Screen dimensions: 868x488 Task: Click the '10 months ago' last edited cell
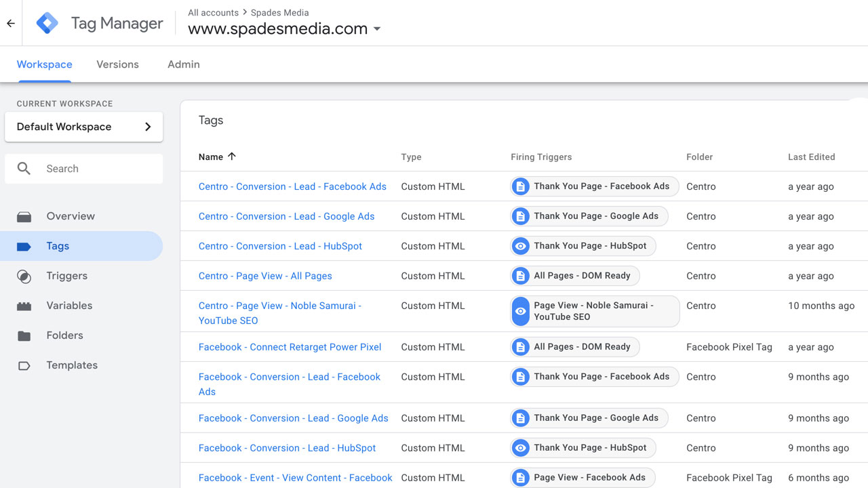click(821, 306)
